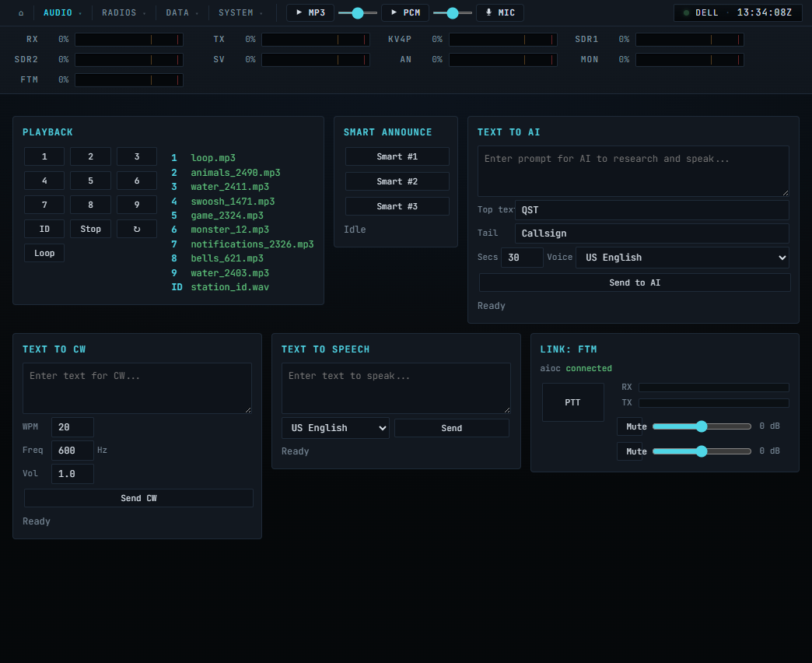
Task: Open the AUDIO menu
Action: [x=61, y=12]
